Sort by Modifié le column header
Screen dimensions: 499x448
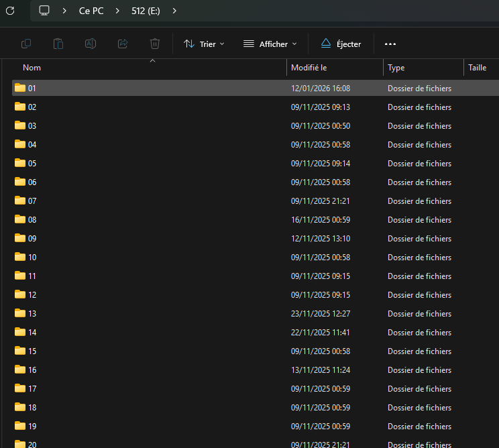[x=309, y=68]
